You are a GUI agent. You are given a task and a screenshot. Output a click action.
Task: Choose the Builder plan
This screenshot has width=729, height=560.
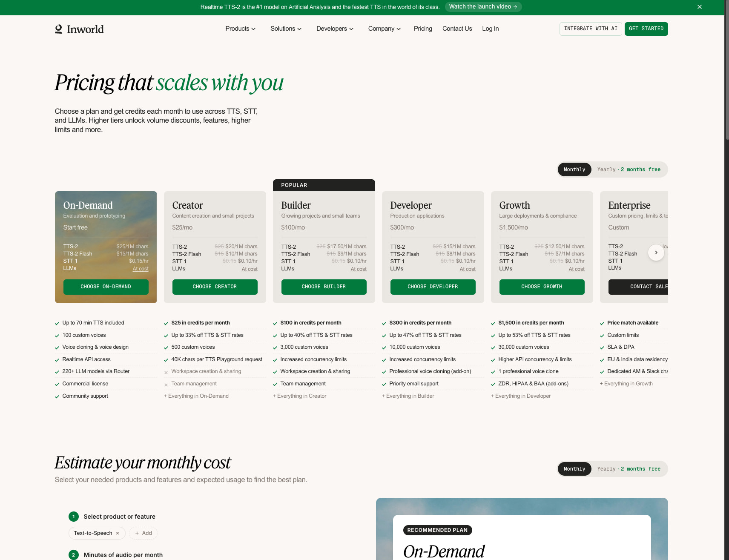324,287
